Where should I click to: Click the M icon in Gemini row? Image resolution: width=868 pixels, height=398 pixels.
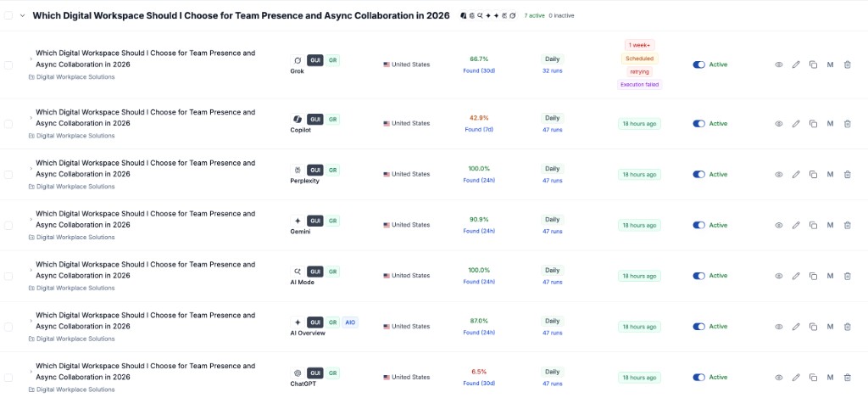830,225
